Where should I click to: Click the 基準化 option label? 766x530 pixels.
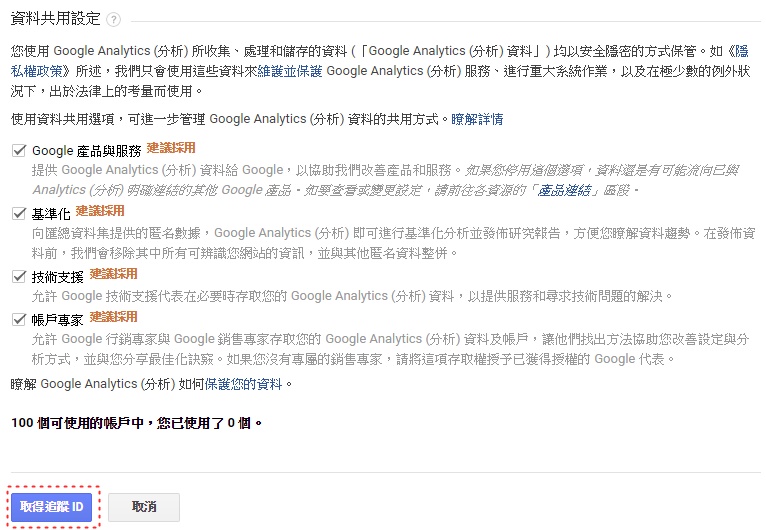tap(51, 214)
